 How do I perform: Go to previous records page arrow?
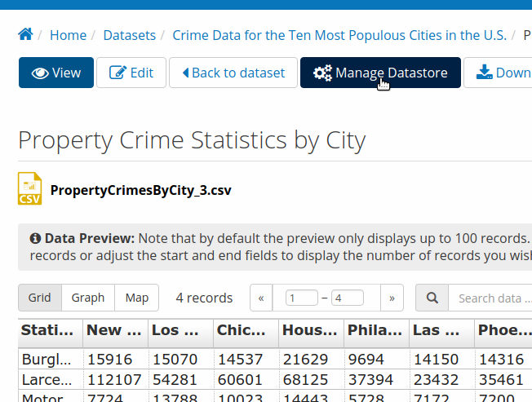[261, 298]
